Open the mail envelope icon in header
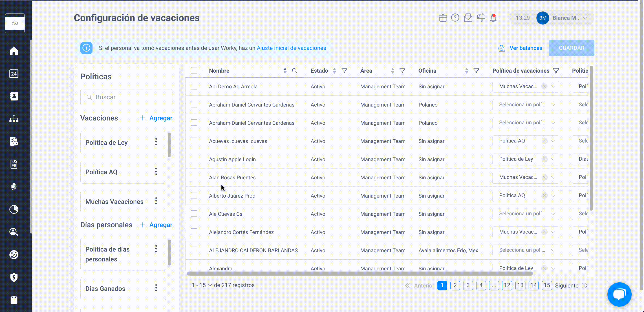The image size is (644, 312). [x=468, y=18]
